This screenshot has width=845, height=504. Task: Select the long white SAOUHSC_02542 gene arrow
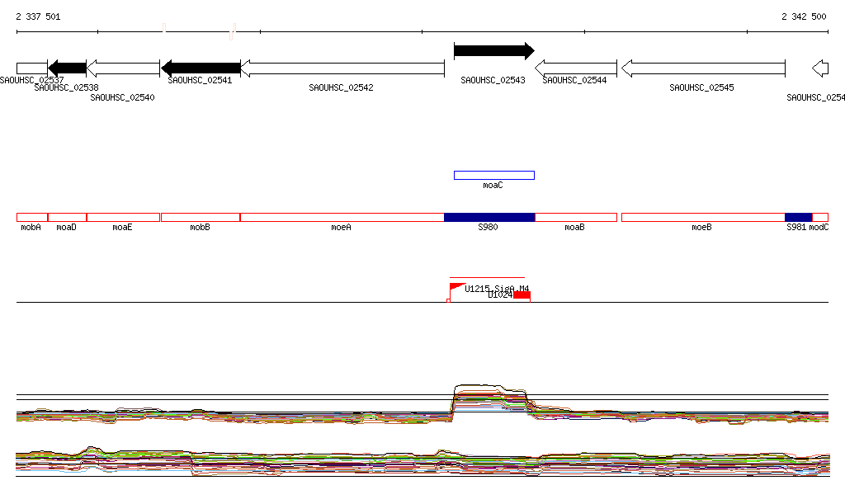(342, 68)
